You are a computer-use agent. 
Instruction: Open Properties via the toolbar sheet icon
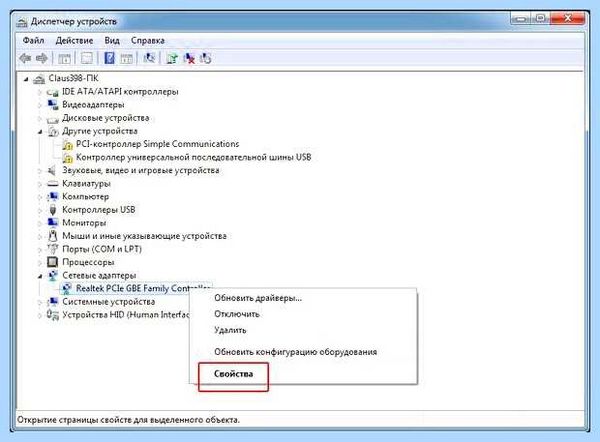coord(87,59)
